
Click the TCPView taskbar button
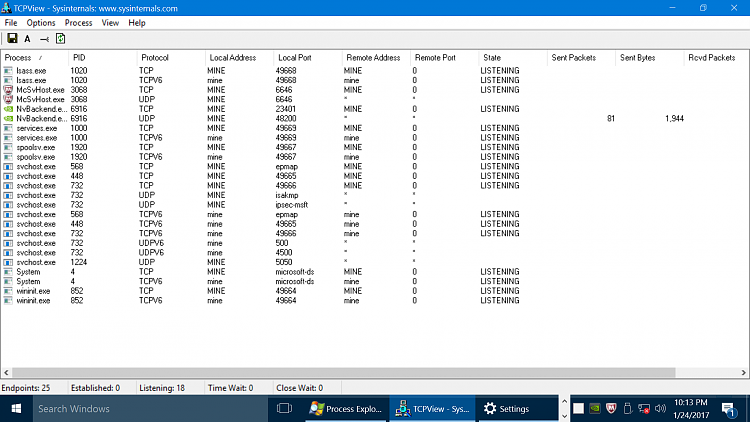click(x=432, y=409)
